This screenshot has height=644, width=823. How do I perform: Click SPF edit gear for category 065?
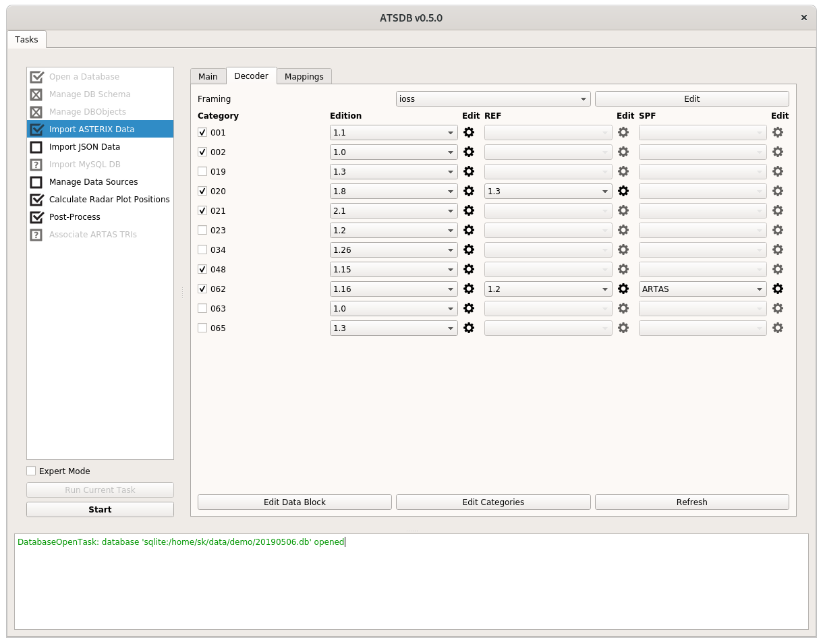tap(778, 328)
